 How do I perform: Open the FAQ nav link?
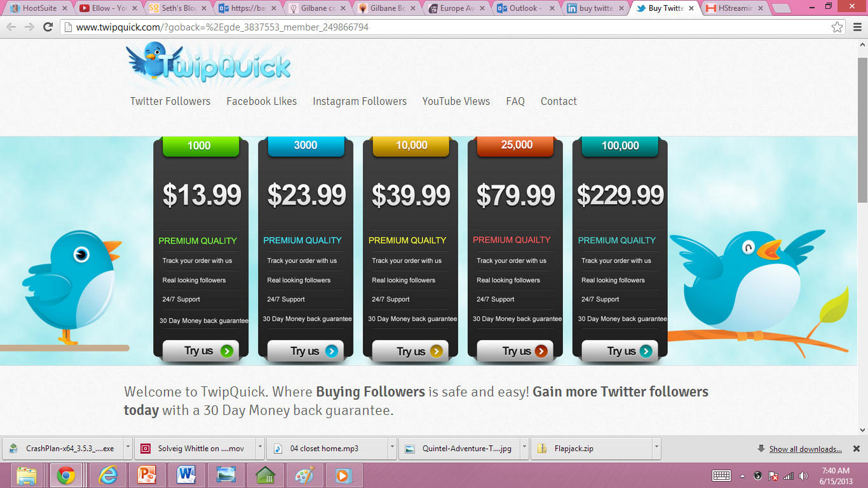point(515,101)
